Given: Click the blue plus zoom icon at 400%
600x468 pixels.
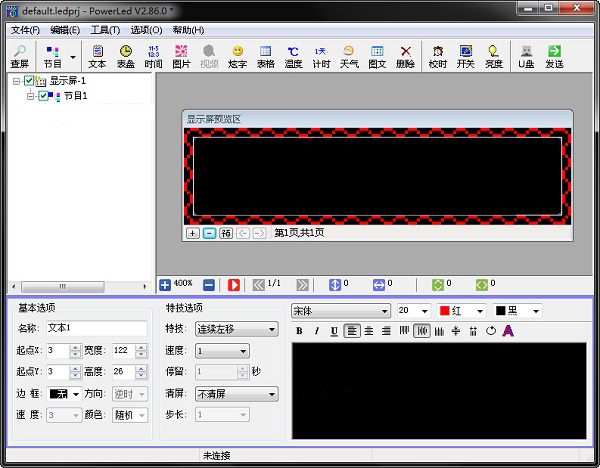Looking at the screenshot, I should pyautogui.click(x=165, y=285).
